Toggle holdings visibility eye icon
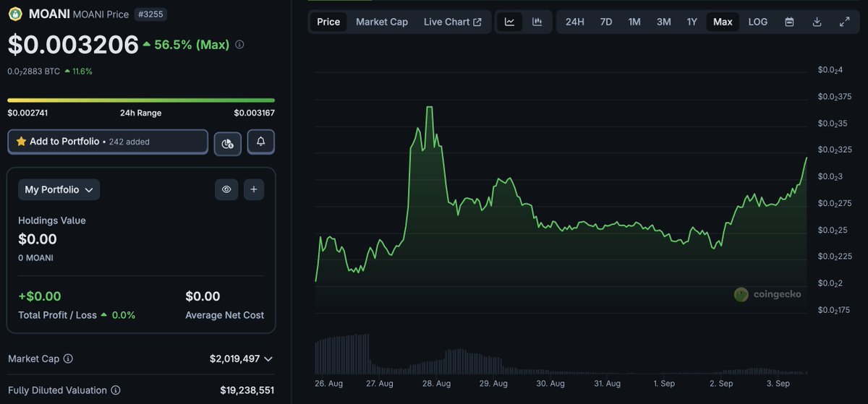The height and width of the screenshot is (404, 868). coord(226,189)
